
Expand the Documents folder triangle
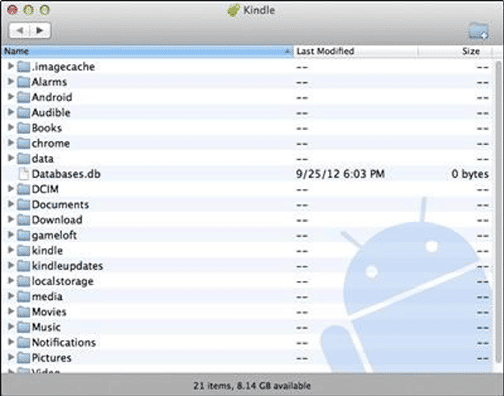click(x=11, y=204)
